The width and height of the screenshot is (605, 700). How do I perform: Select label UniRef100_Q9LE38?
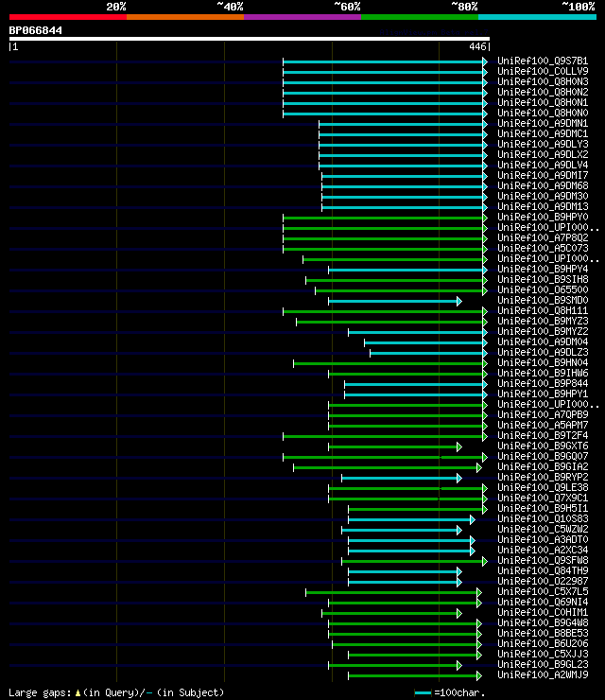[543, 487]
